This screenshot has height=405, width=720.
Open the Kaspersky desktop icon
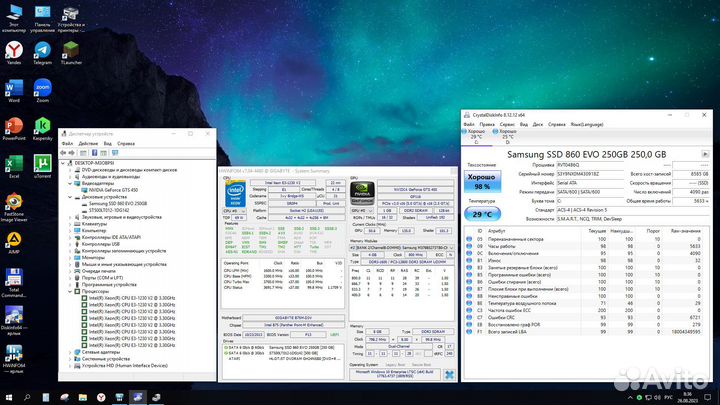[42, 128]
